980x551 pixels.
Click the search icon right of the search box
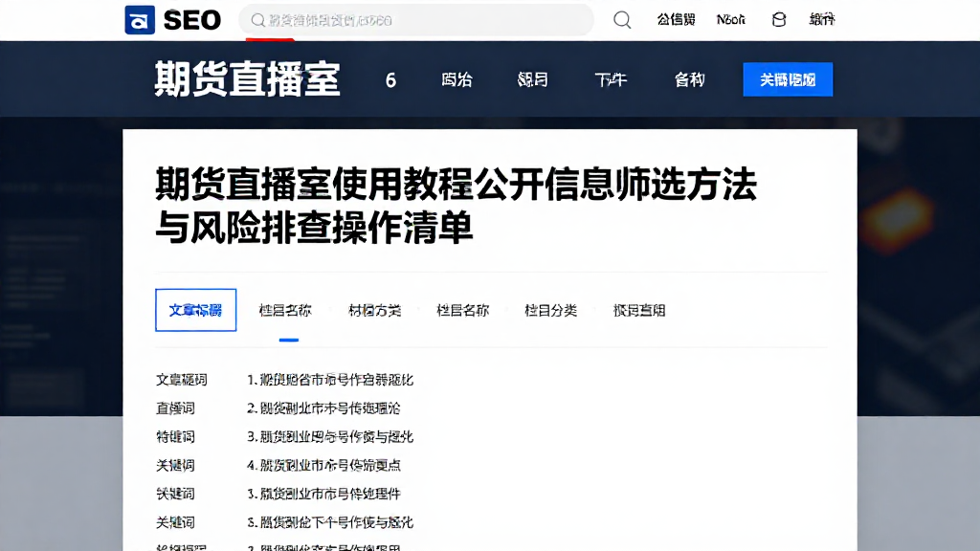[622, 20]
